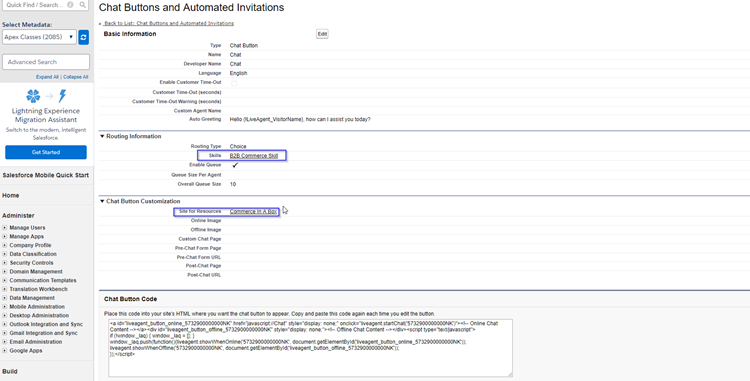Click the blue metadata refresh icon
Screen dimensions: 750x381
(x=84, y=37)
